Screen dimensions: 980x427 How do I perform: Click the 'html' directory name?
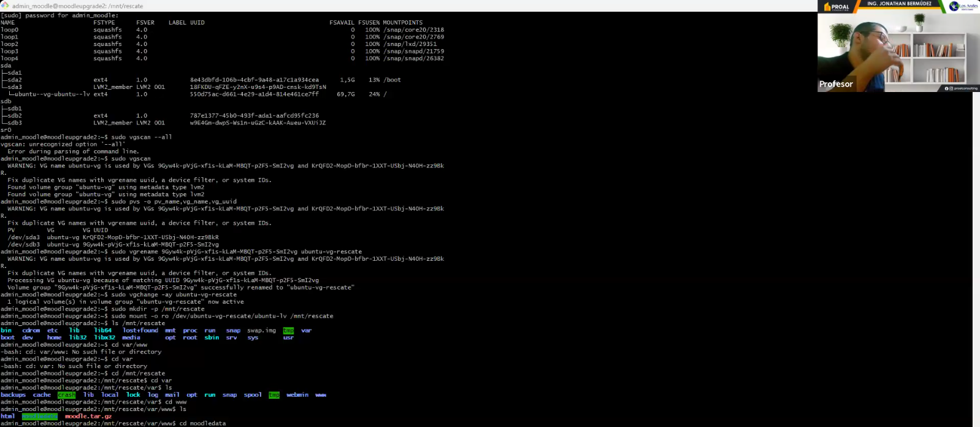tap(8, 416)
